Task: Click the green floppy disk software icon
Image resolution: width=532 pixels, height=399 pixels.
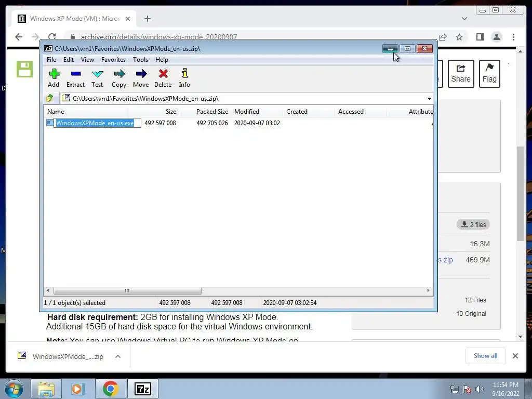Action: point(25,69)
